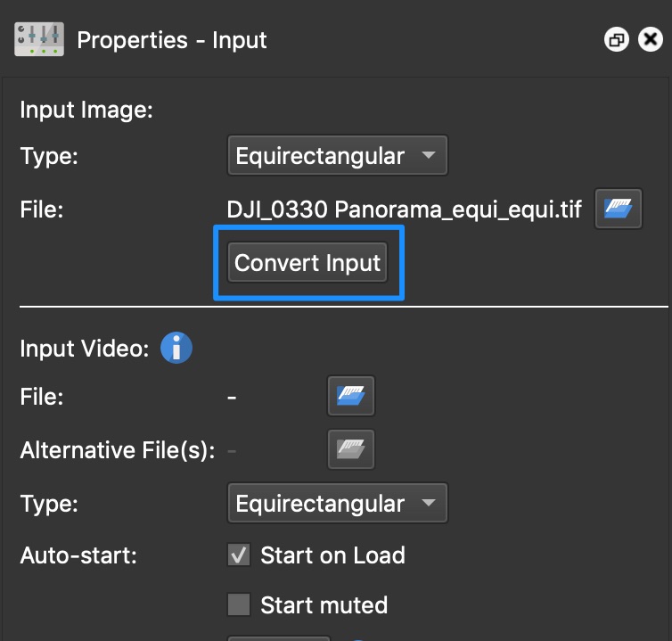Open the Input Image Type dropdown

337,155
